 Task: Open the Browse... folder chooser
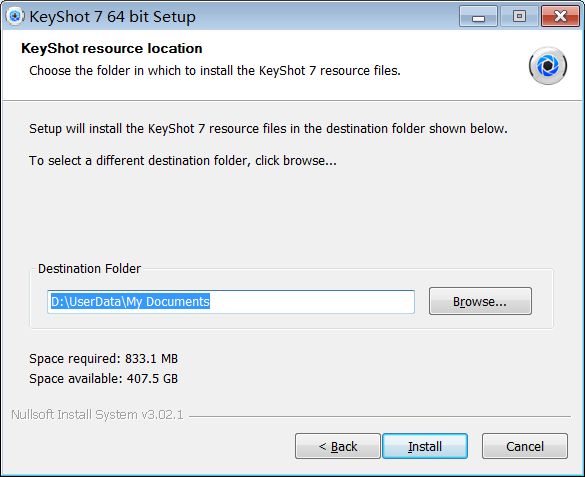480,301
